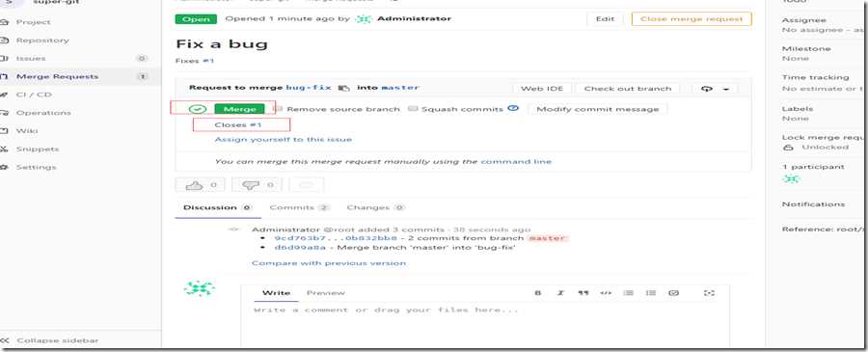Follow Assign yourself to this issue link

pos(284,140)
